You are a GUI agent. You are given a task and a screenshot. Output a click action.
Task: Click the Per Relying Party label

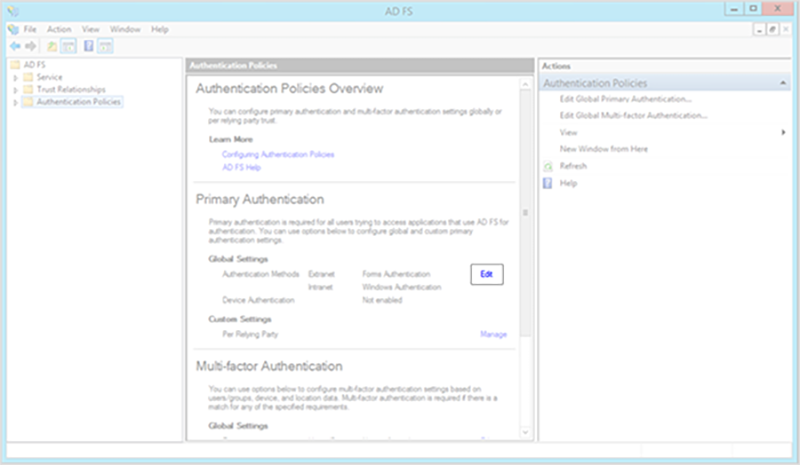(250, 334)
